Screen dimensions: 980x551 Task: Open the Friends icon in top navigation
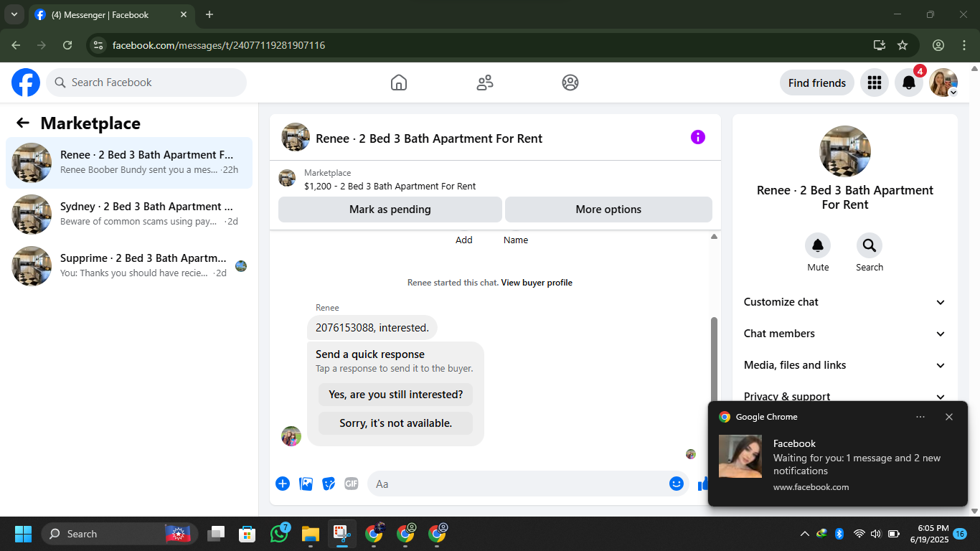point(485,83)
